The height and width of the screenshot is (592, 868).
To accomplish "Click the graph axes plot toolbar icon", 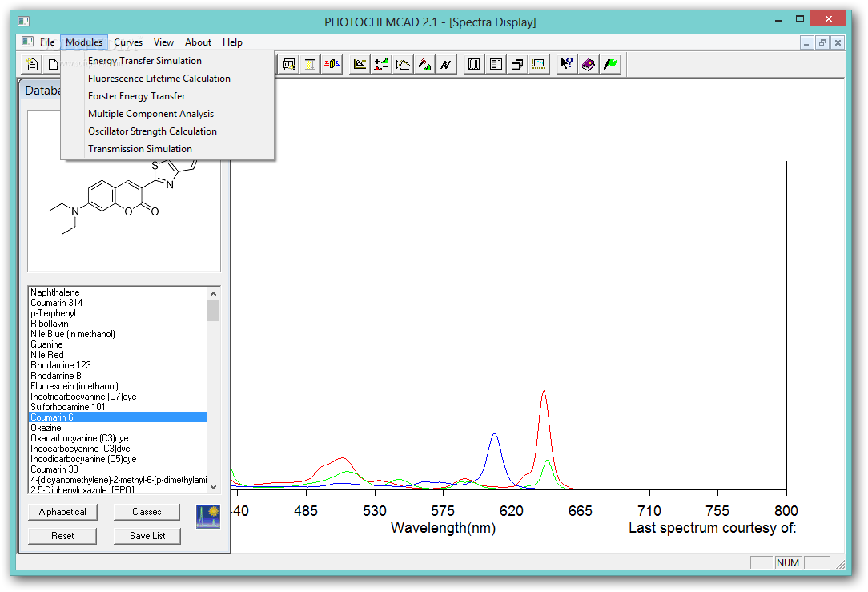I will click(x=360, y=65).
